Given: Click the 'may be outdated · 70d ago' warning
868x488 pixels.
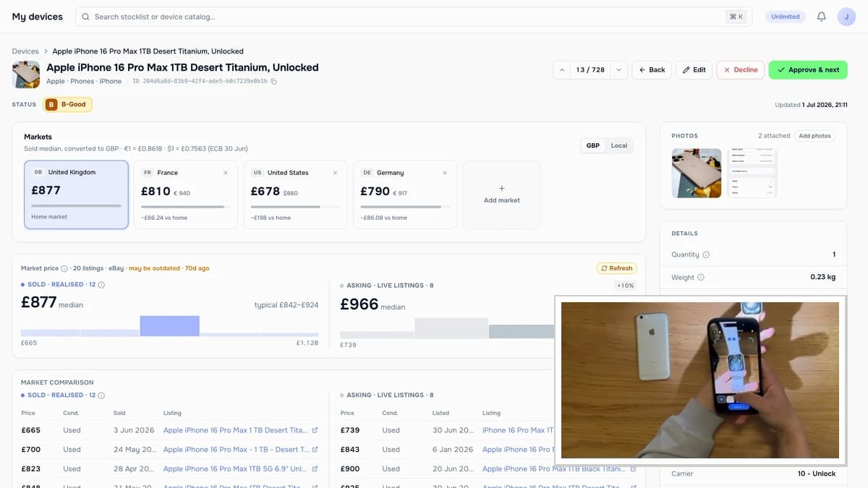Looking at the screenshot, I should (x=169, y=268).
